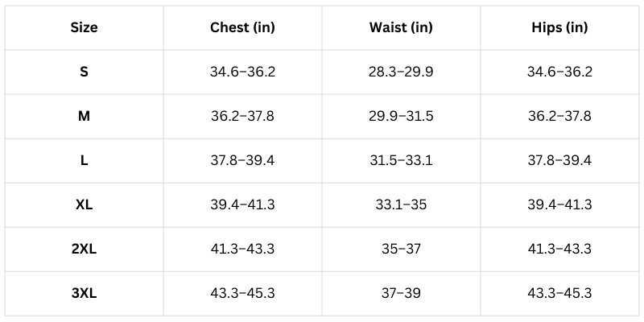This screenshot has height=322, width=644.
Task: Select the L size row label
Action: pos(84,160)
